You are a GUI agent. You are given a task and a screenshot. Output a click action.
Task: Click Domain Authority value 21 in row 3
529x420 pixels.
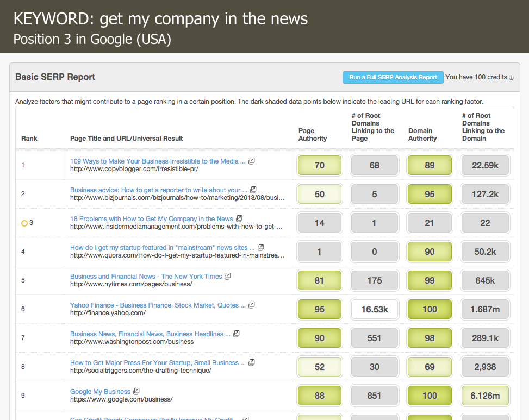tap(430, 223)
